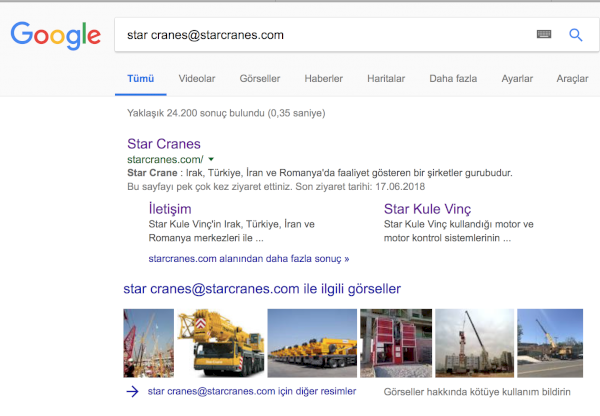Switch to the Videolar tab
The image size is (600, 416).
pyautogui.click(x=196, y=78)
